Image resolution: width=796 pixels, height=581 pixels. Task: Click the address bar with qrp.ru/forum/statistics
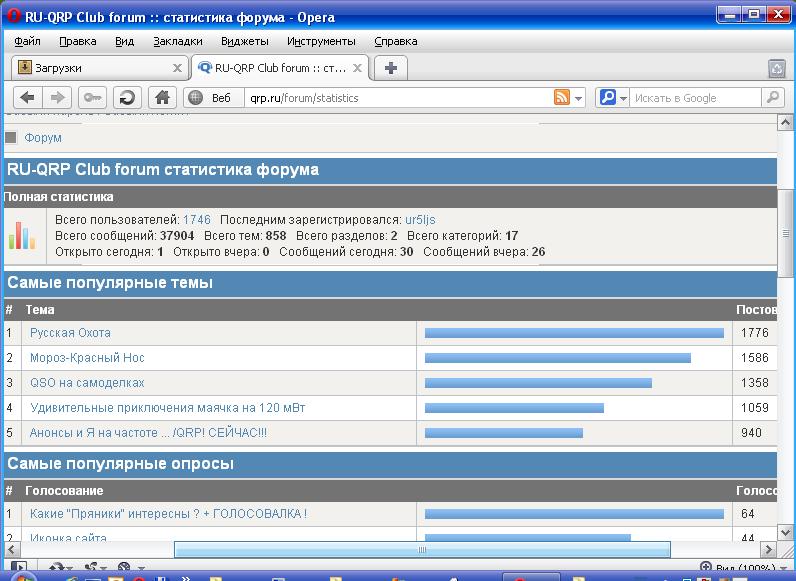399,98
